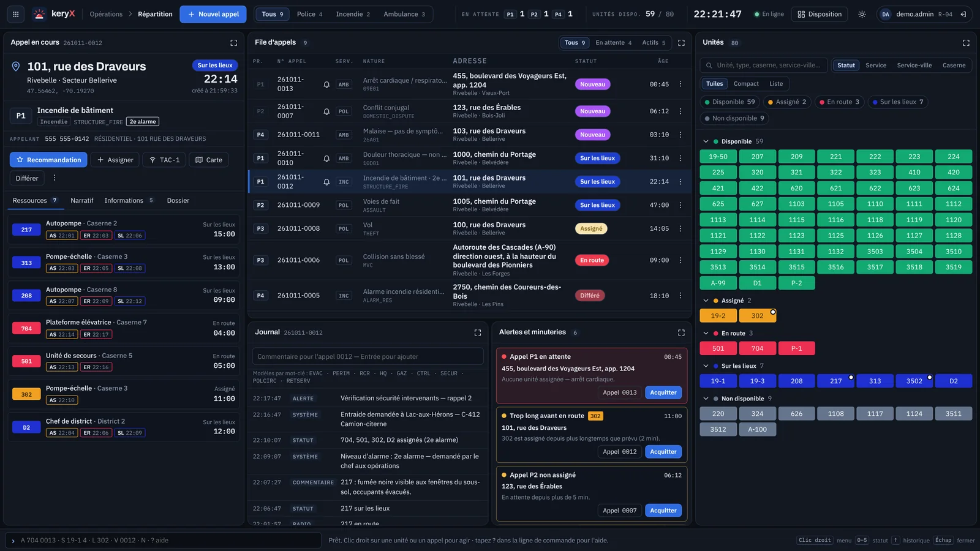Select the red unit tile 704
980x551 pixels.
tap(757, 348)
